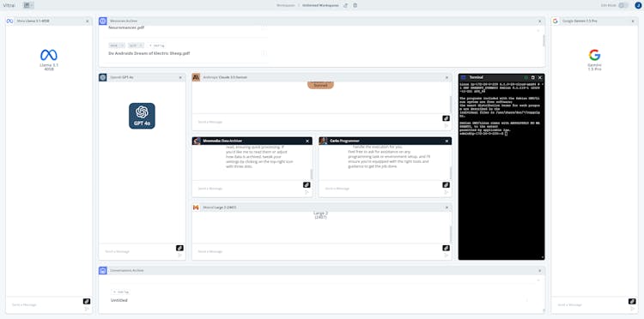Click the Conversations Archive panel icon

(x=103, y=271)
